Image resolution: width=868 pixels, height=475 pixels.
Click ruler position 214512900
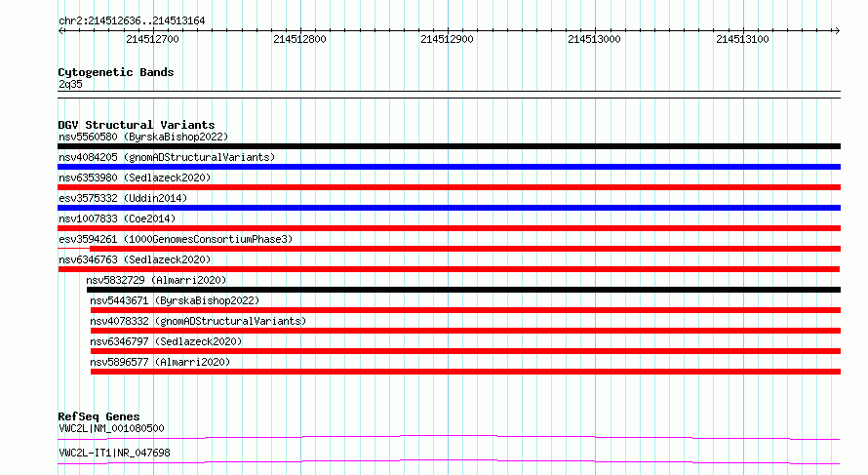[x=448, y=39]
